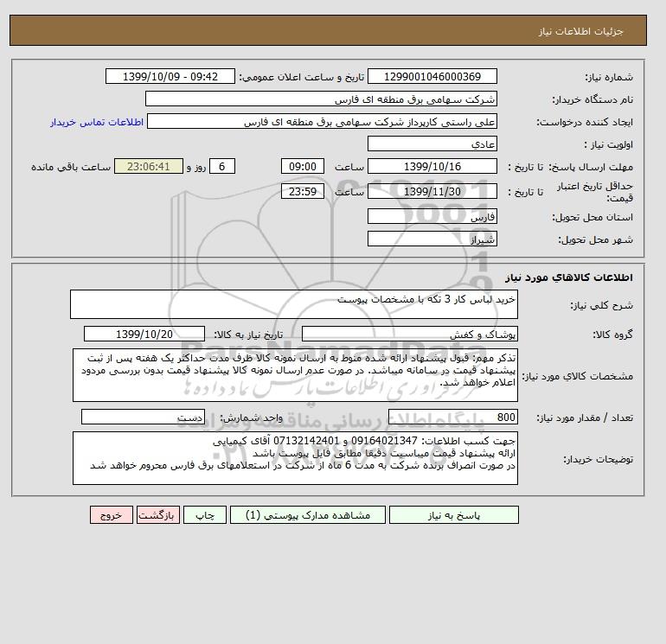The width and height of the screenshot is (666, 644).
Task: Click the جزئیات اطلاعات نیاز header title
Action: pyautogui.click(x=580, y=31)
